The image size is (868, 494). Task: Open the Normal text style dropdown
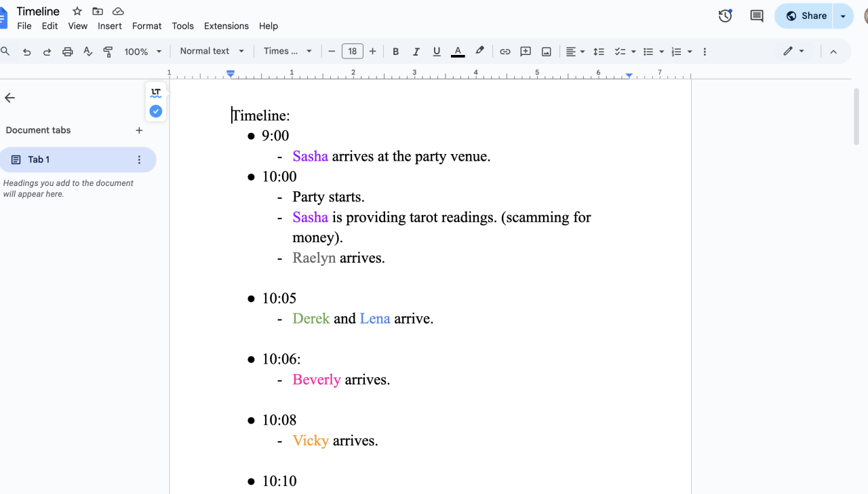point(212,52)
